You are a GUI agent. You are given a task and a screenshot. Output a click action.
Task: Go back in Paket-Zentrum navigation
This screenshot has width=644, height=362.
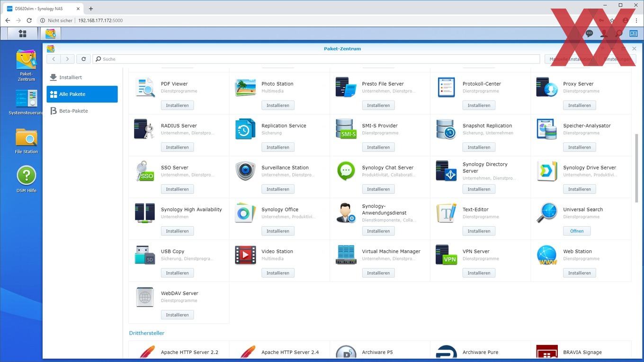pos(54,59)
